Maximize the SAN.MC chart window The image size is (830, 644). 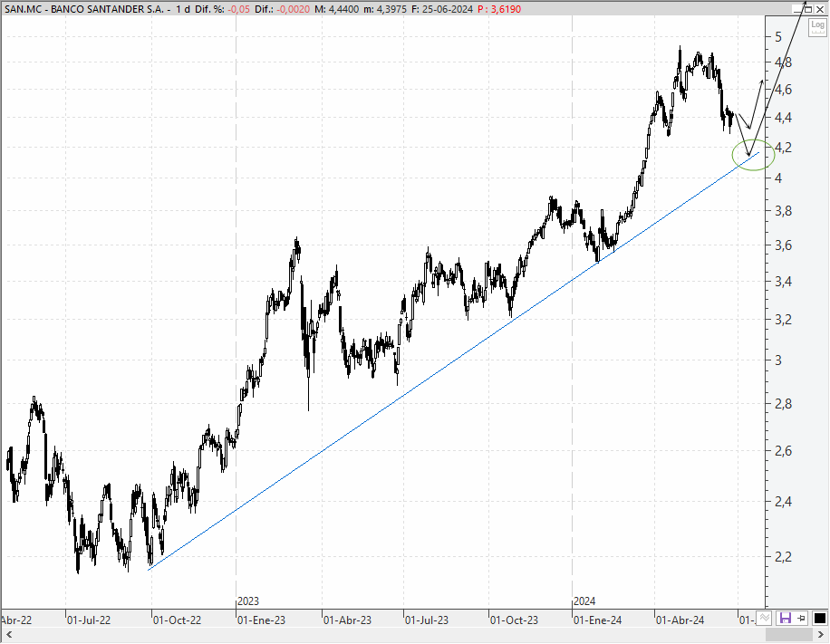coord(808,8)
